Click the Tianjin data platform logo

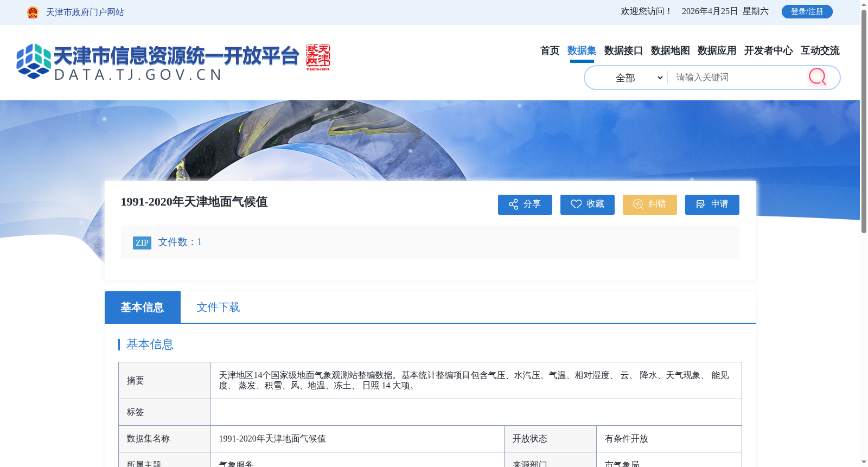pyautogui.click(x=157, y=62)
